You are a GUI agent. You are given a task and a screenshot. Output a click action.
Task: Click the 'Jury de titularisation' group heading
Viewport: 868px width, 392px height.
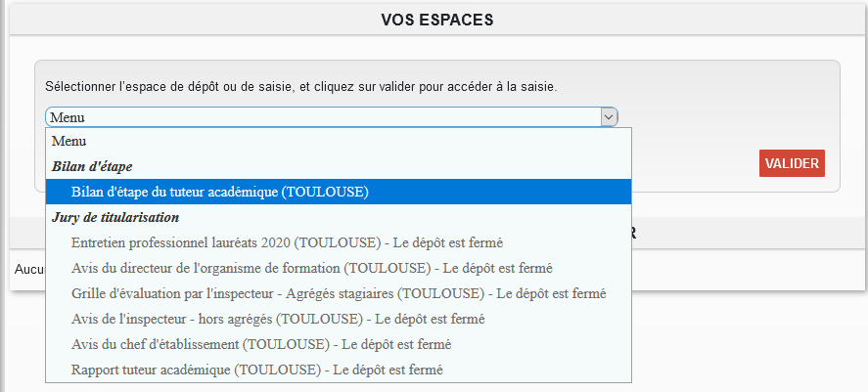pyautogui.click(x=114, y=217)
